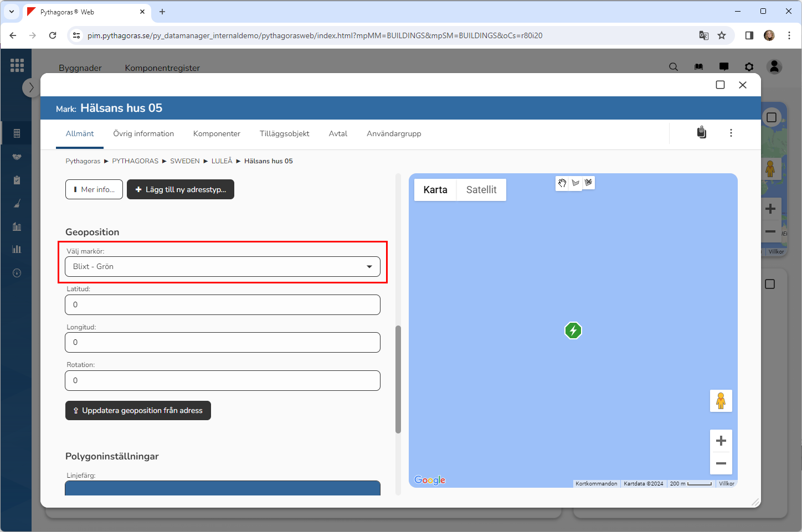Click Lägg till ny adresstyp button
802x532 pixels.
coord(181,189)
